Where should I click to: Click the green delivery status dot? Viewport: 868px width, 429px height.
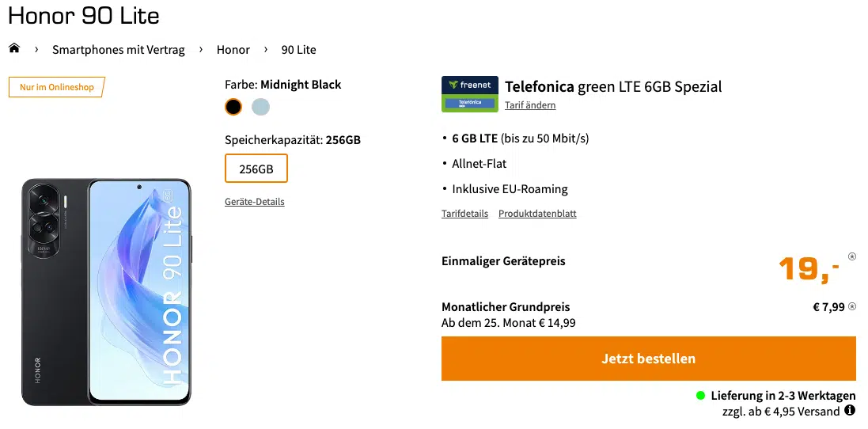[x=700, y=395]
